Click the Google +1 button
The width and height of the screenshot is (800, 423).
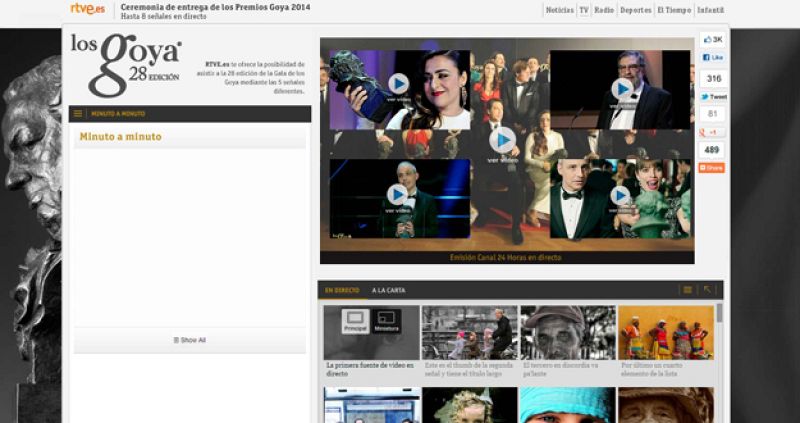[712, 133]
